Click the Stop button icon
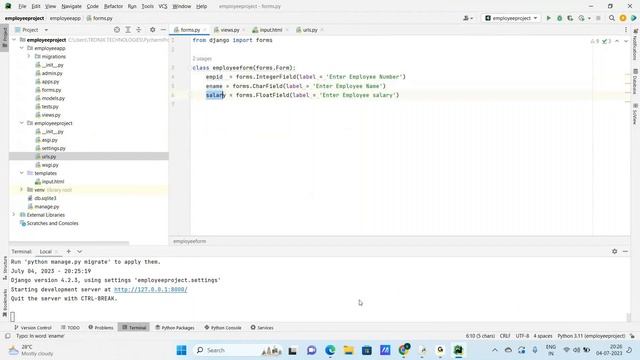640x360 pixels. 598,18
